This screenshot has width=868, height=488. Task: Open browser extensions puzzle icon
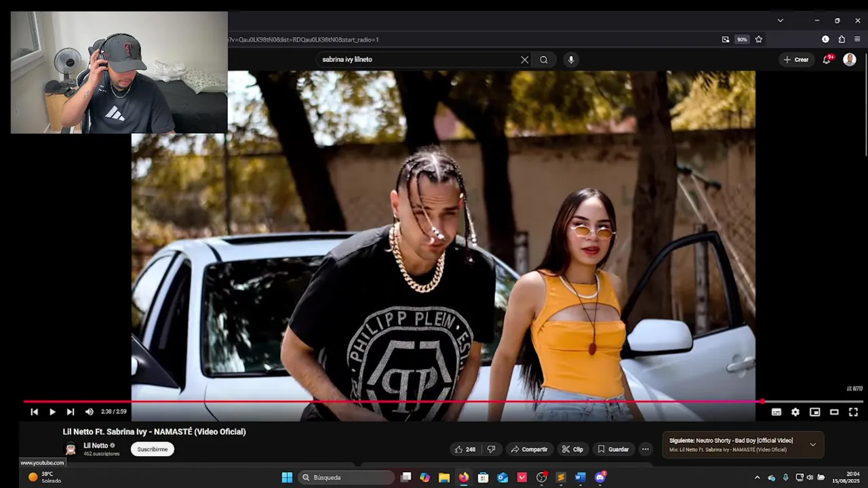pyautogui.click(x=842, y=39)
